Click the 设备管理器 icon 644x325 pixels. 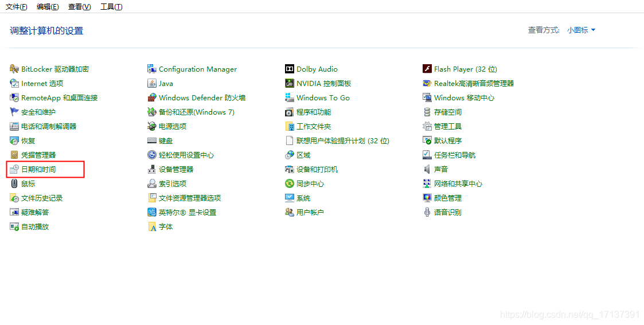(x=152, y=169)
